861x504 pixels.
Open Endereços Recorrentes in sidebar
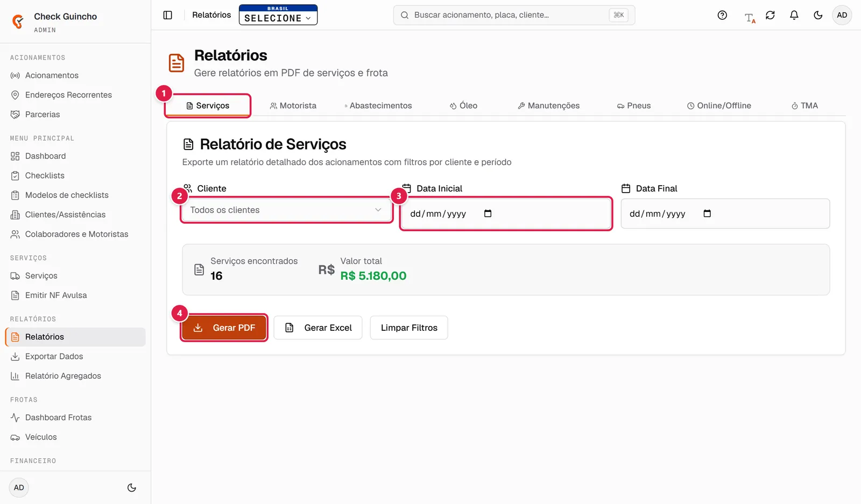click(x=75, y=95)
